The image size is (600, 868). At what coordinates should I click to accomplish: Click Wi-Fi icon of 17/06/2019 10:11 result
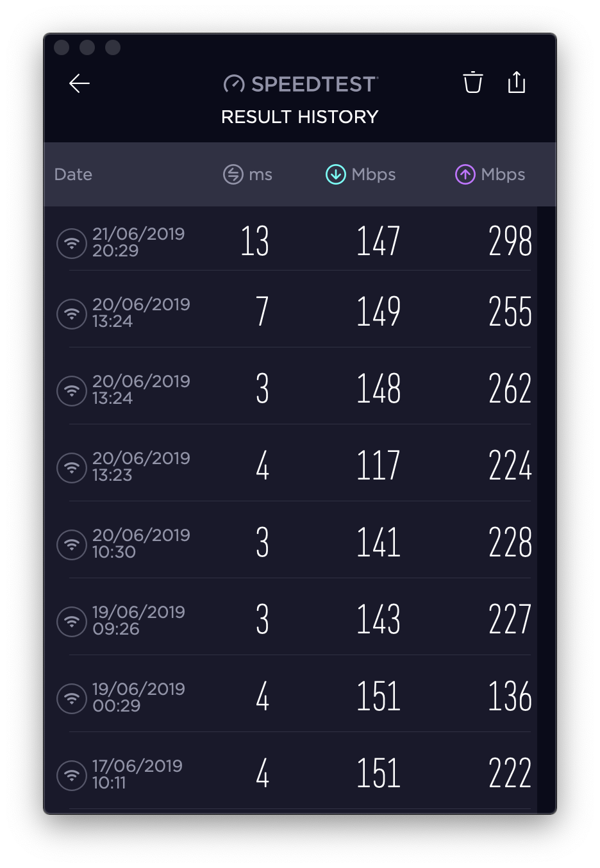pyautogui.click(x=72, y=775)
